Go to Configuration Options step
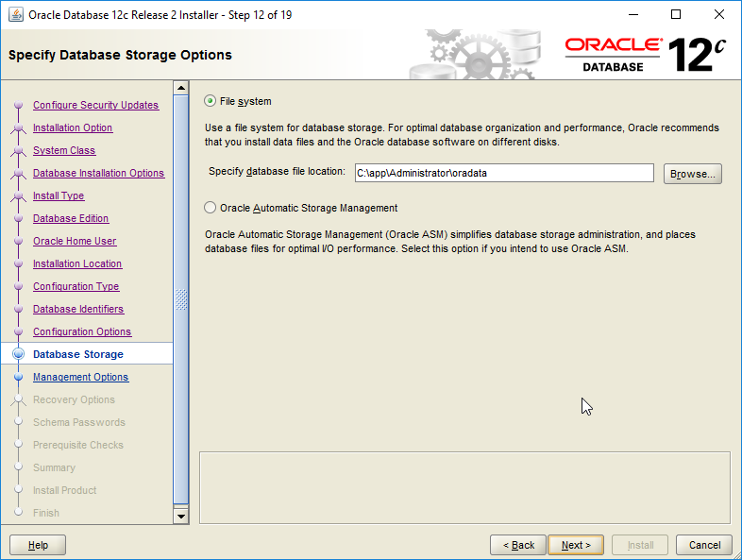The image size is (742, 560). (82, 331)
